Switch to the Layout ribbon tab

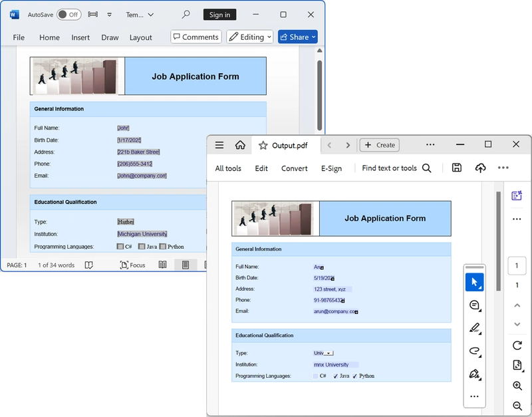pyautogui.click(x=140, y=37)
